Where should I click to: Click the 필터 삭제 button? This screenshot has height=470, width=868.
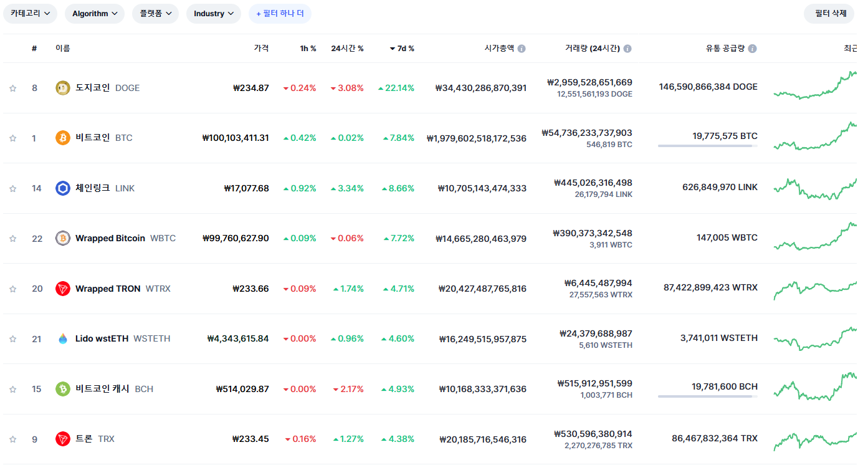point(829,14)
